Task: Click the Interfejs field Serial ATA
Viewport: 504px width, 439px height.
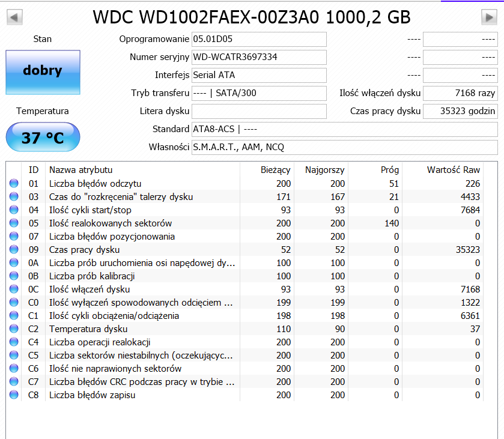Action: (x=259, y=75)
